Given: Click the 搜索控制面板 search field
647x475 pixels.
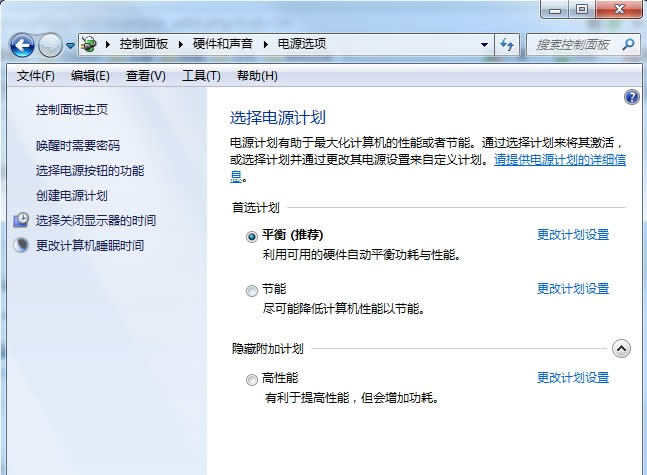Looking at the screenshot, I should [575, 44].
